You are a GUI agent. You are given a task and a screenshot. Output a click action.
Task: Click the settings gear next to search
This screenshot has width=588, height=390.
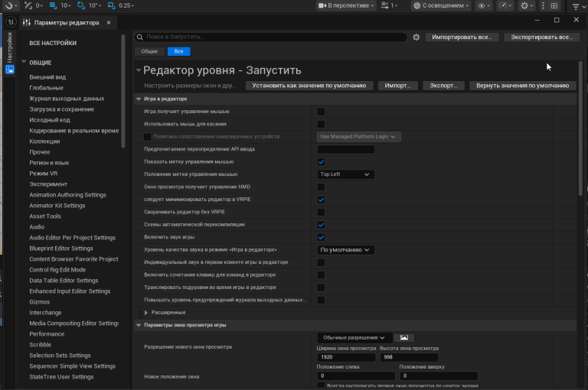click(416, 37)
